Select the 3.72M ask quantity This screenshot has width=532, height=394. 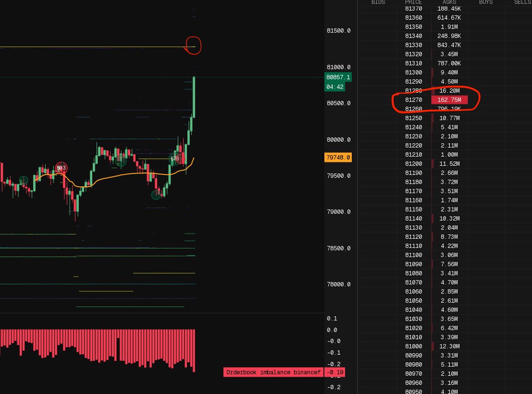(x=449, y=182)
